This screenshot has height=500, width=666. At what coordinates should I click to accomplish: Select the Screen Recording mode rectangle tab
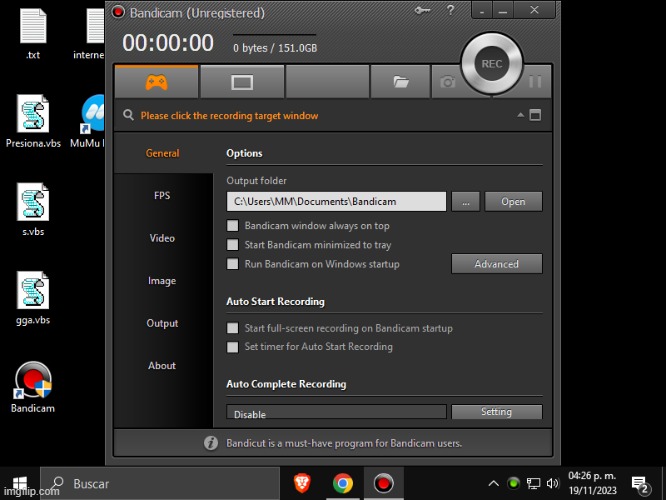242,82
